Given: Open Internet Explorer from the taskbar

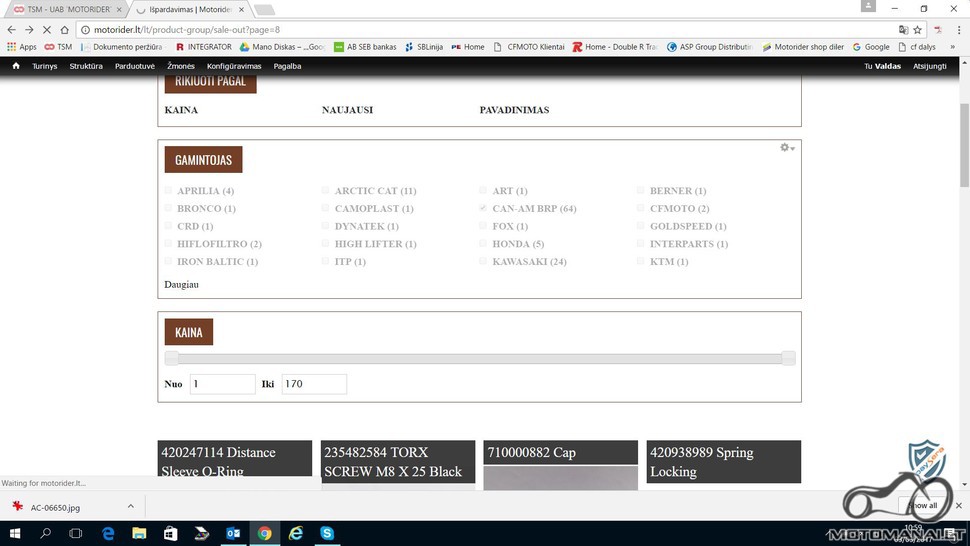Looking at the screenshot, I should pyautogui.click(x=296, y=533).
